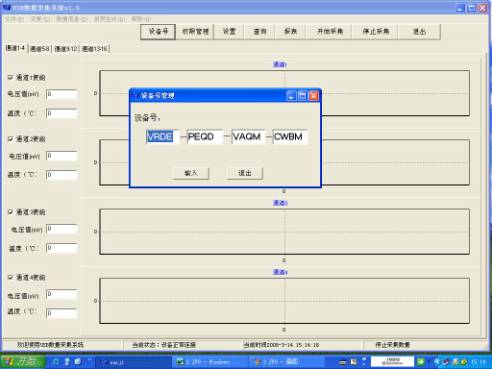Toggle the 通道3 channel checkbox
Screen dimensions: 492x369
(x=10, y=212)
